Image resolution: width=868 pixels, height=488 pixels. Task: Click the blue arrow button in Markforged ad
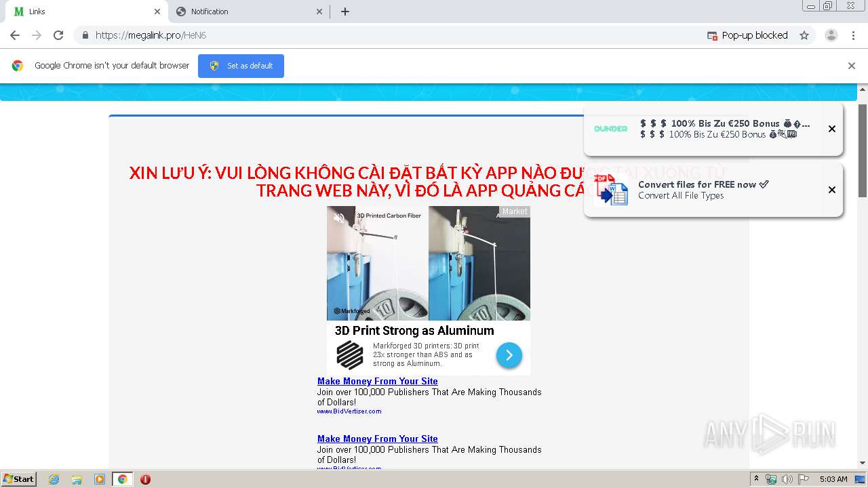click(x=509, y=355)
